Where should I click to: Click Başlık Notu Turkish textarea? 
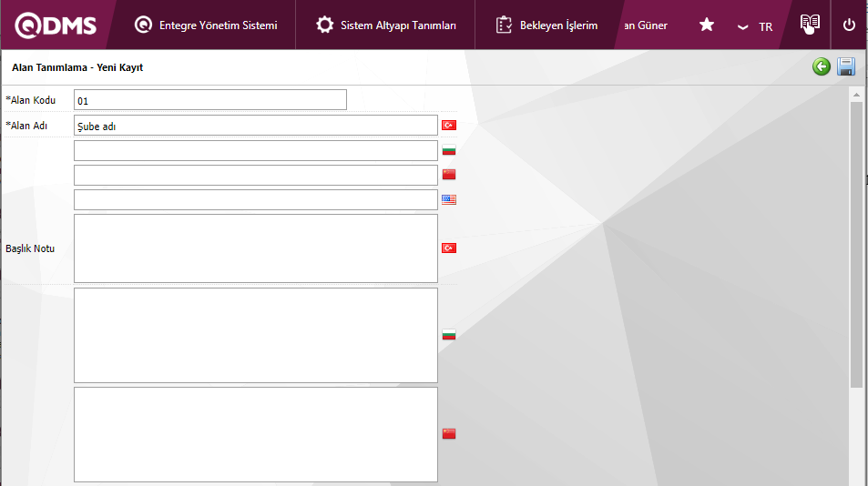click(256, 248)
